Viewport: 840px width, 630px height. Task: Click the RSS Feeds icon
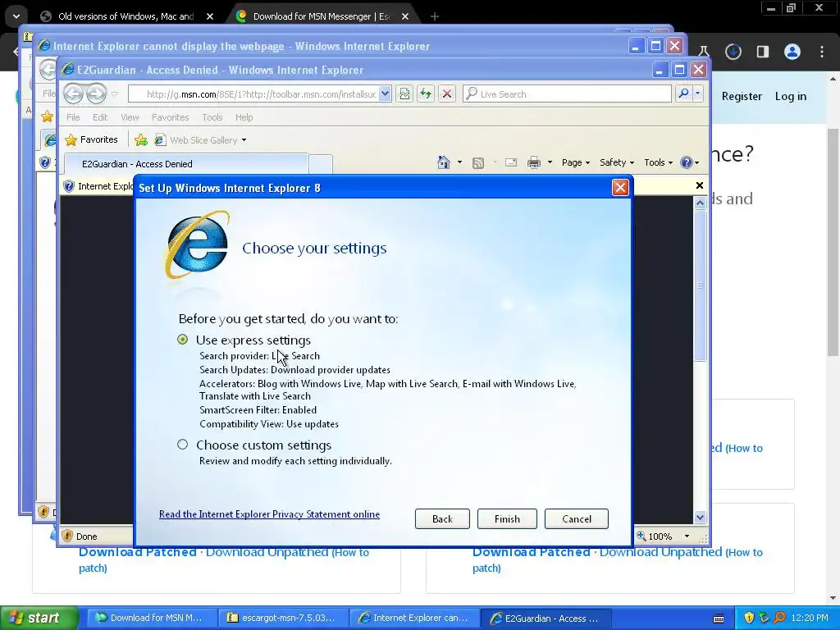pos(478,163)
